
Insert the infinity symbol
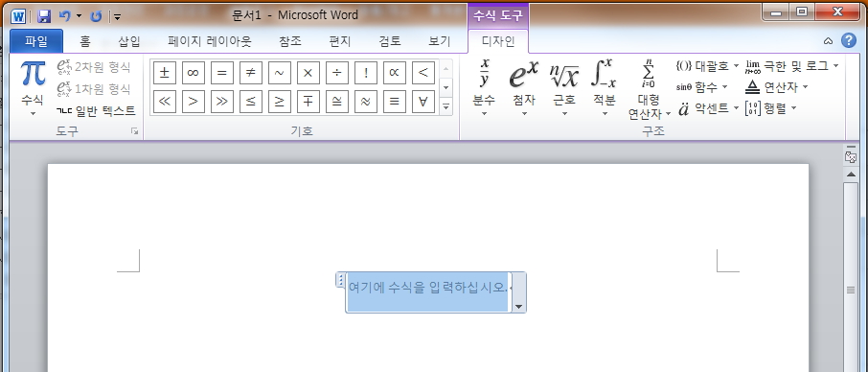194,73
